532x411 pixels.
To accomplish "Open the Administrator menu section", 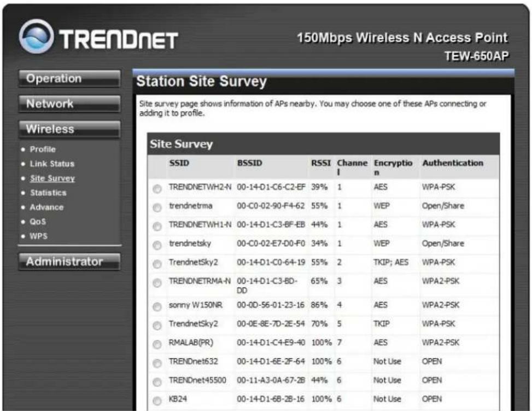I will click(69, 262).
